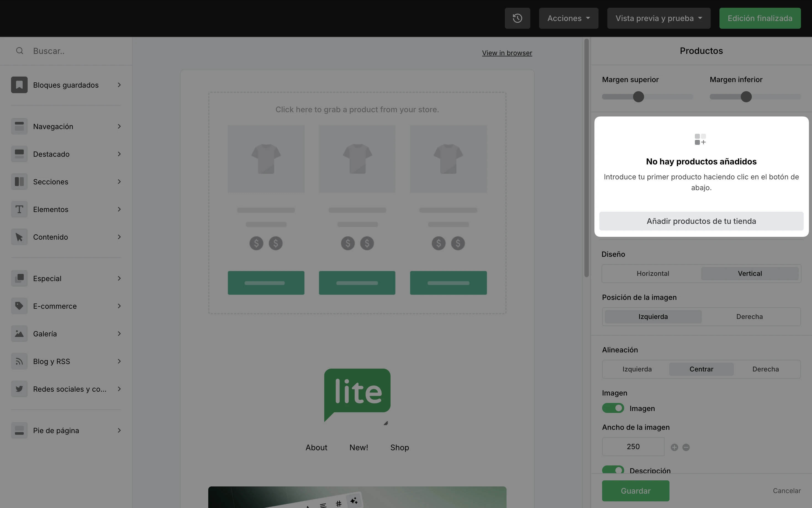Image resolution: width=812 pixels, height=508 pixels.
Task: Click the E-commerce tag icon
Action: (19, 306)
